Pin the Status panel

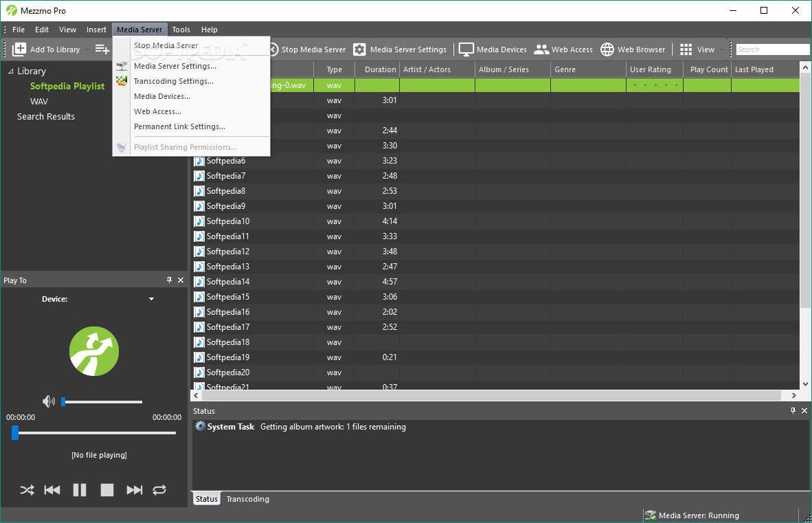tap(793, 410)
